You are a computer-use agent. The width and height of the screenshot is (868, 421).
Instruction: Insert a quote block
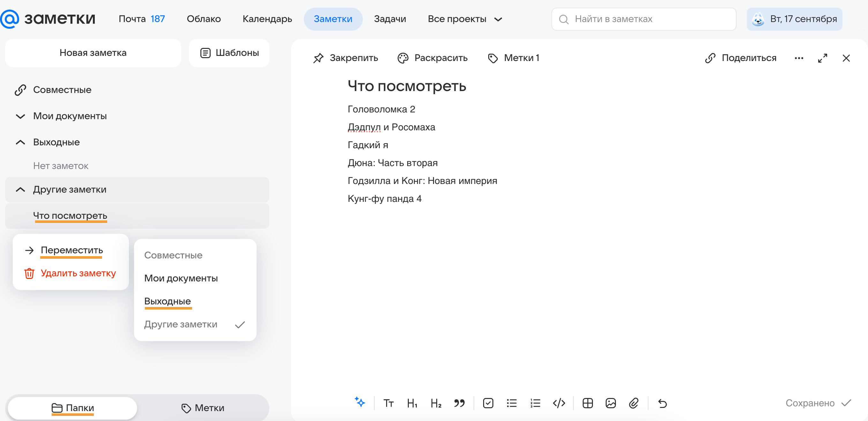coord(459,403)
